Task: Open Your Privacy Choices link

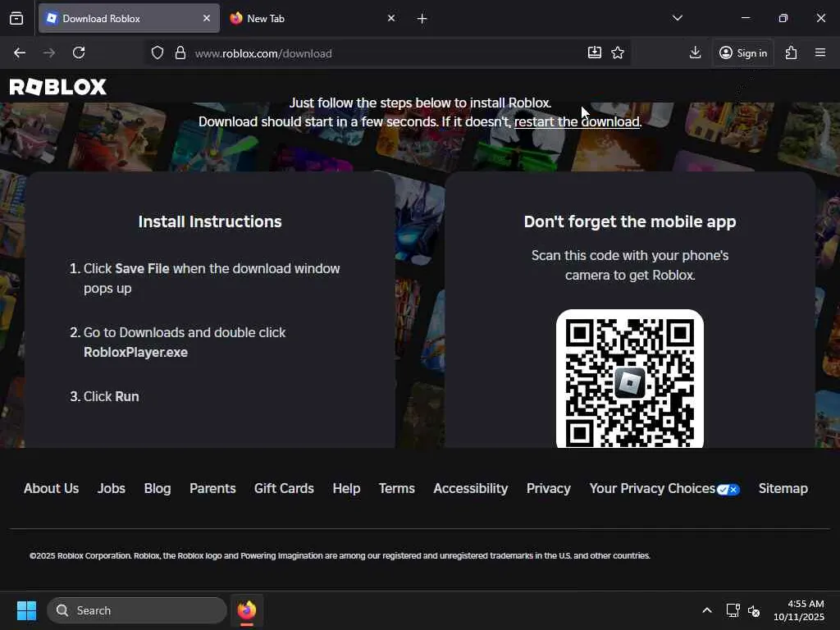Action: point(664,489)
